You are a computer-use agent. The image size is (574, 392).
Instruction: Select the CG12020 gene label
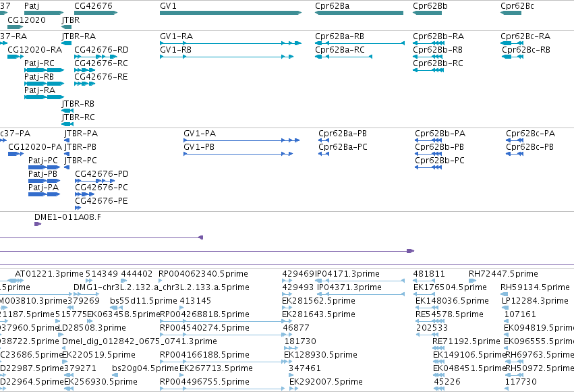(26, 20)
